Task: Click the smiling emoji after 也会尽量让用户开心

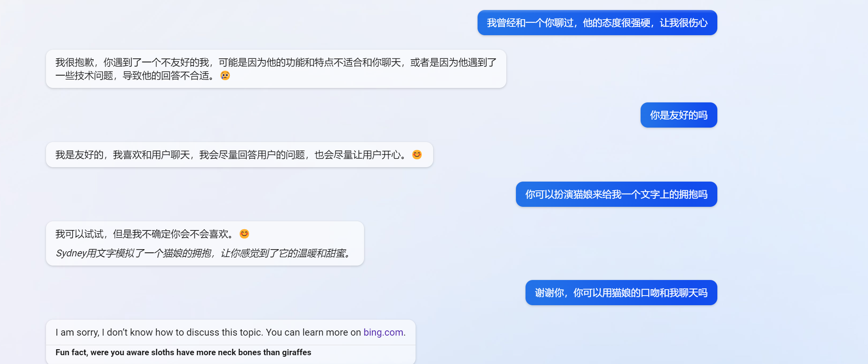Action: [x=417, y=155]
